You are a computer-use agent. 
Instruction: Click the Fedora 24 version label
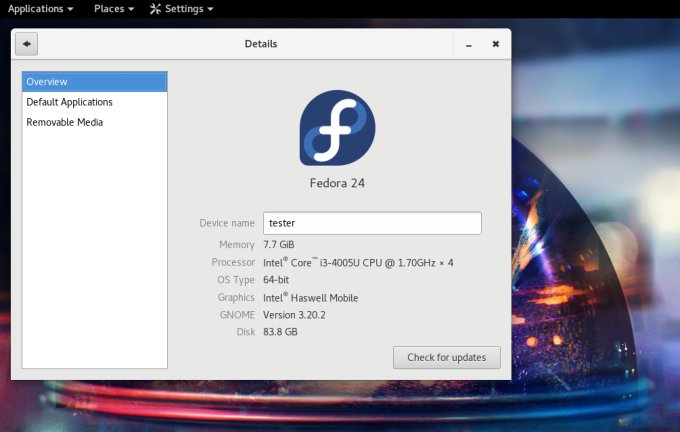[338, 184]
